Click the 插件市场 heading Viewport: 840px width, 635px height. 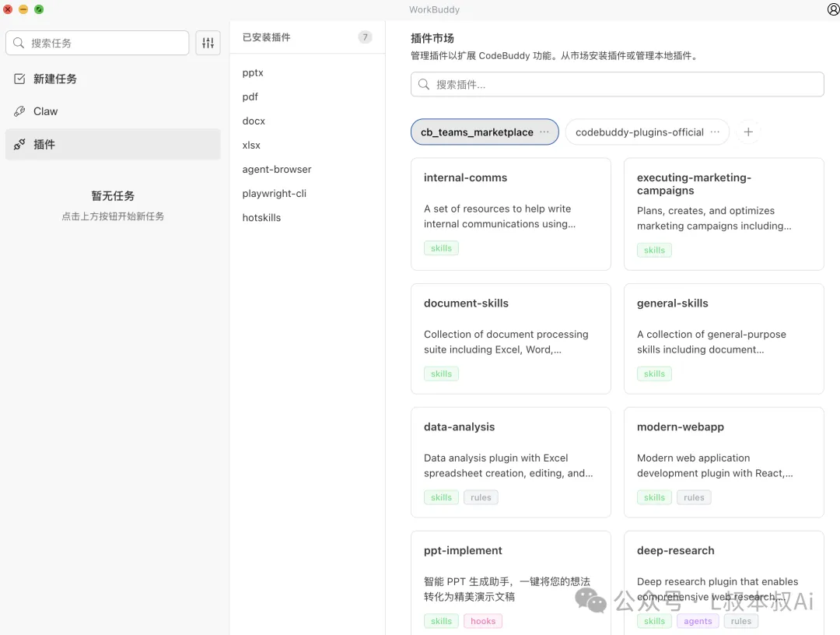pos(432,38)
